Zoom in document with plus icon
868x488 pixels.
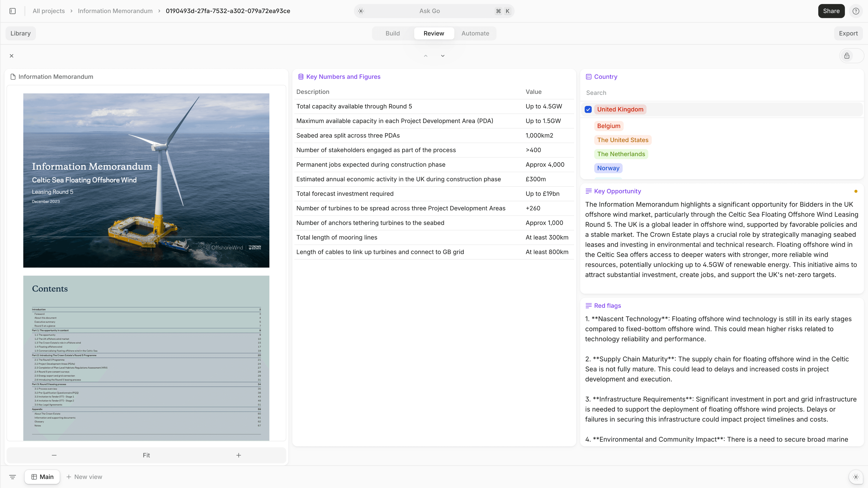(239, 455)
